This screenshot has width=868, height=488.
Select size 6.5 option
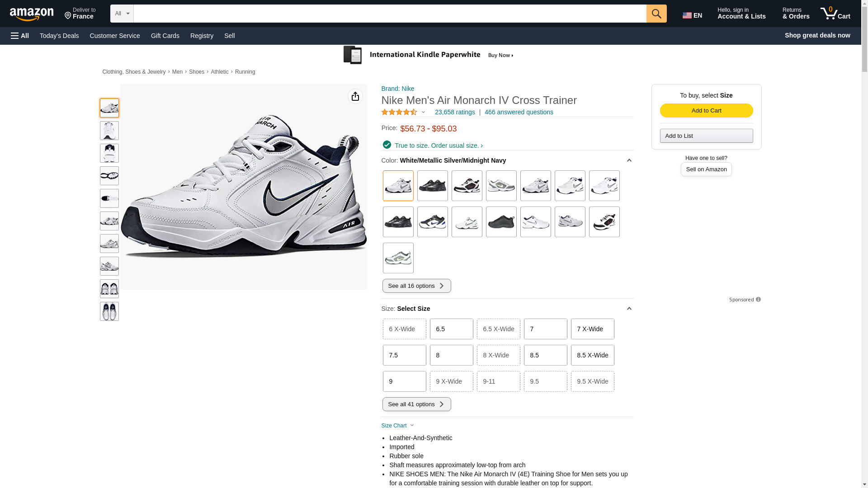click(451, 329)
